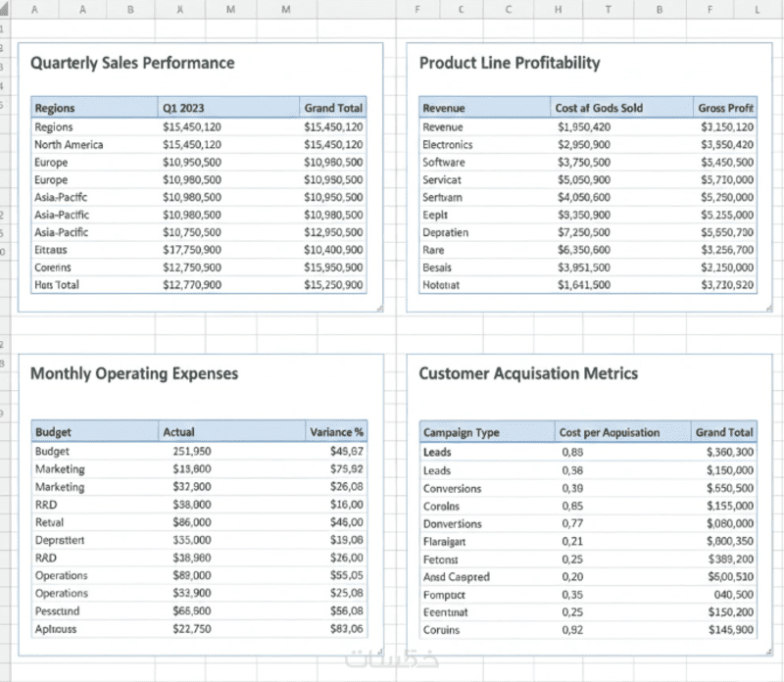Click the Cost per Acquisition header

click(x=609, y=432)
